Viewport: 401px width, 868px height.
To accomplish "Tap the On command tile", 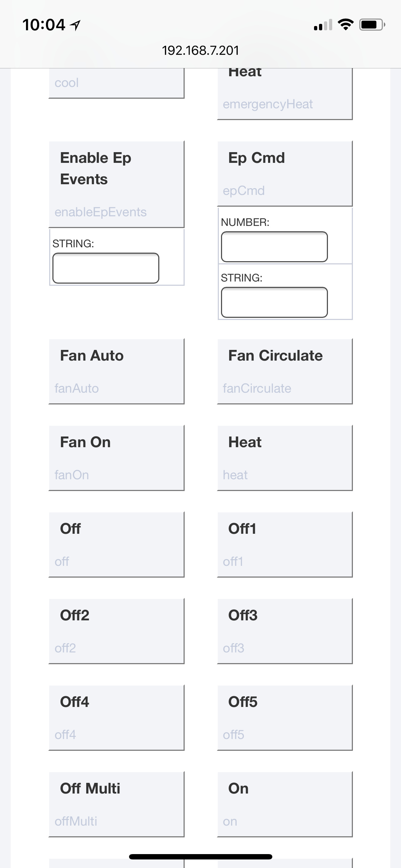I will coord(285,804).
